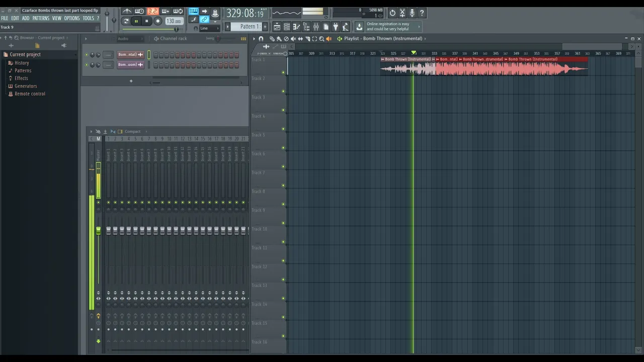This screenshot has width=644, height=362.
Task: Select the playlist slice tool
Action: [307, 39]
